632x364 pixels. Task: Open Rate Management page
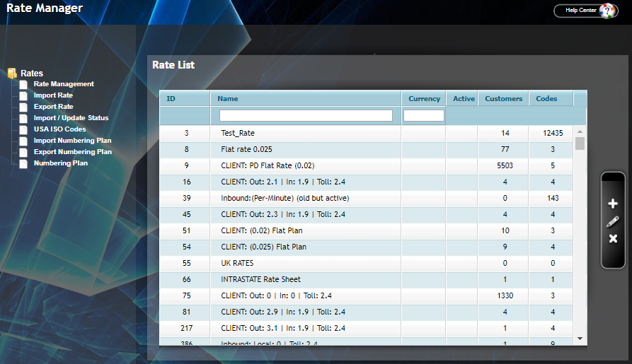pos(64,84)
